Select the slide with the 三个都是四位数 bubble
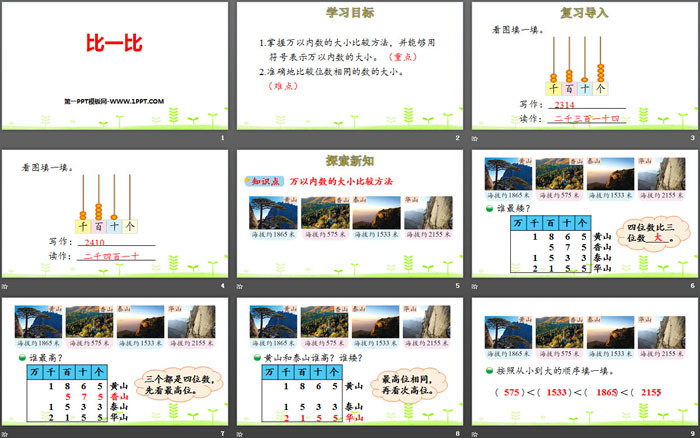Viewport: 700px width, 438px height. [x=115, y=363]
